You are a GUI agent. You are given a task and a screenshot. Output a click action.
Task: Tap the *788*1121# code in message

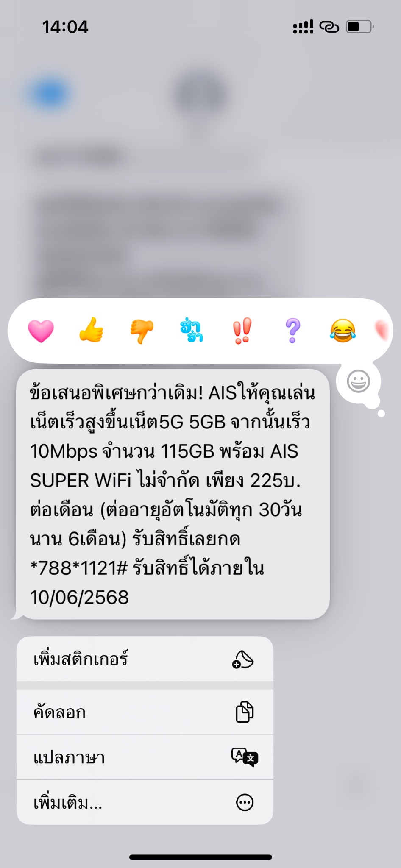78,568
